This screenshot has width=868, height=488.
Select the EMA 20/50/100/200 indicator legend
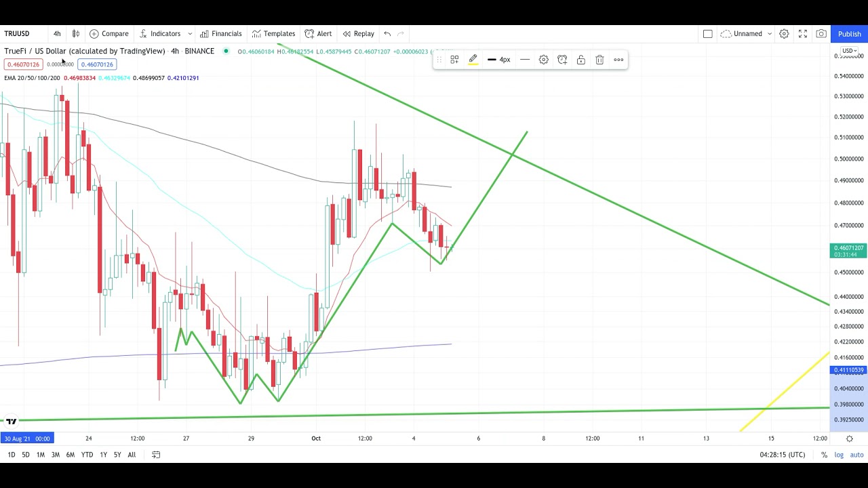(31, 78)
